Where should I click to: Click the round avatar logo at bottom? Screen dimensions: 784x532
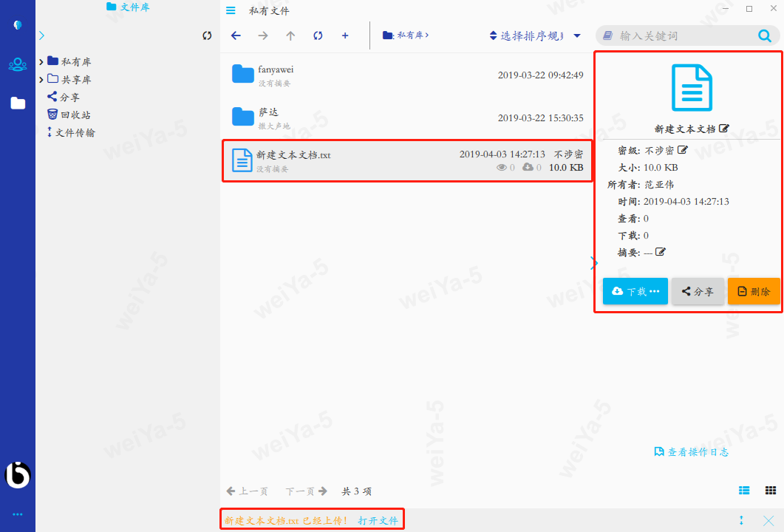tap(18, 475)
